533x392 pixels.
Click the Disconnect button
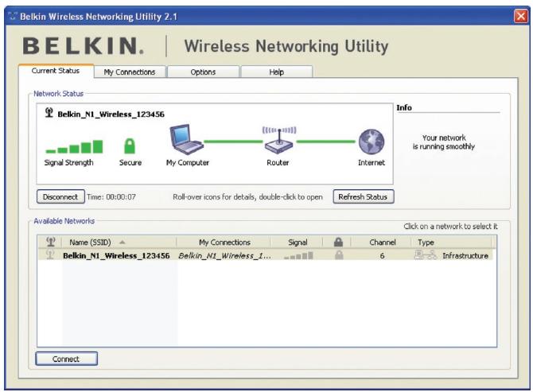point(60,196)
